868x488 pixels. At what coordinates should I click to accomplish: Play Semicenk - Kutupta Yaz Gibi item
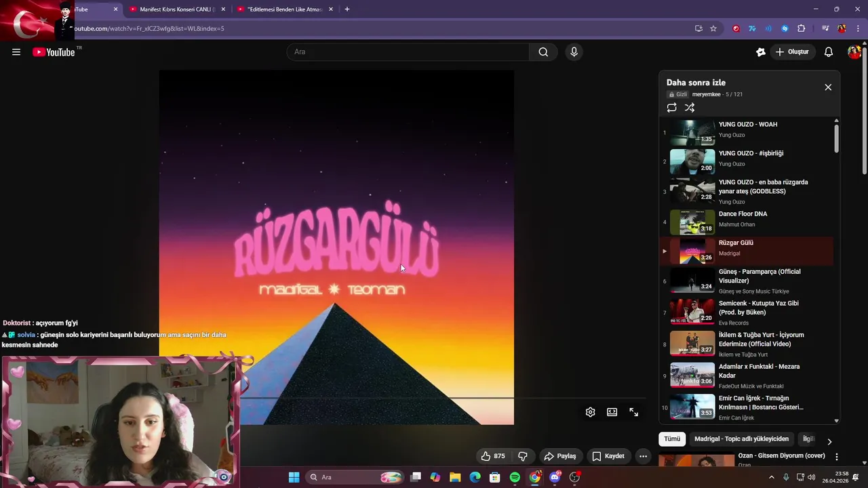746,312
